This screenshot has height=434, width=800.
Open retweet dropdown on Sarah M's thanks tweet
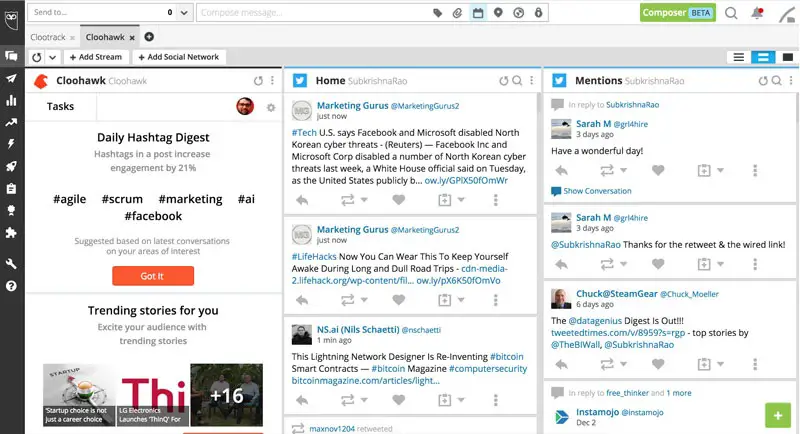623,264
